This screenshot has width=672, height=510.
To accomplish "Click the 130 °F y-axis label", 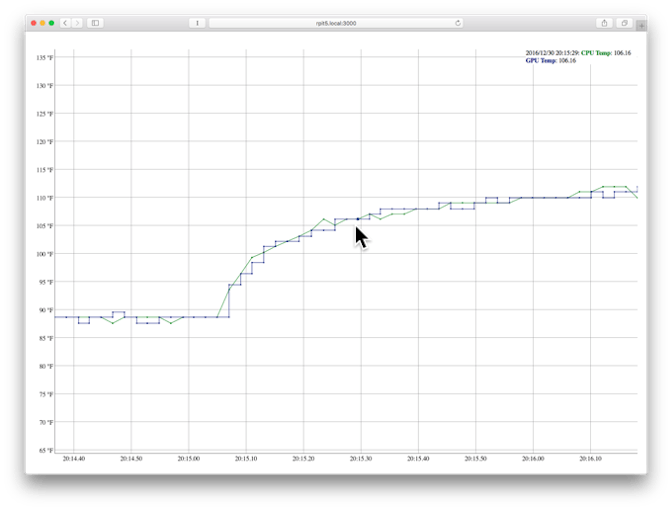I will [45, 86].
